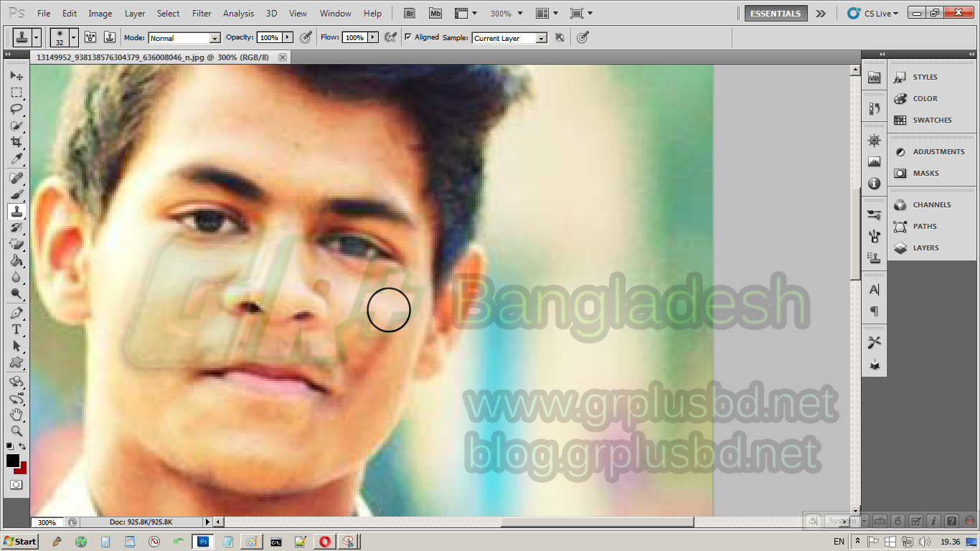The width and height of the screenshot is (980, 551).
Task: Toggle tablet pressure for opacity
Action: tap(306, 37)
